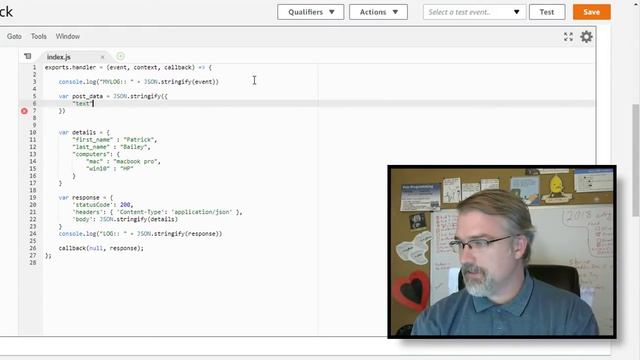Click "first_name" : "Patrick" line
Image resolution: width=640 pixels, height=360 pixels.
(115, 140)
